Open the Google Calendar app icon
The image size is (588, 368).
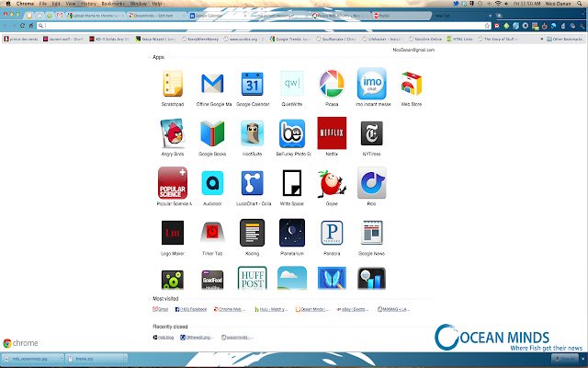click(x=253, y=84)
